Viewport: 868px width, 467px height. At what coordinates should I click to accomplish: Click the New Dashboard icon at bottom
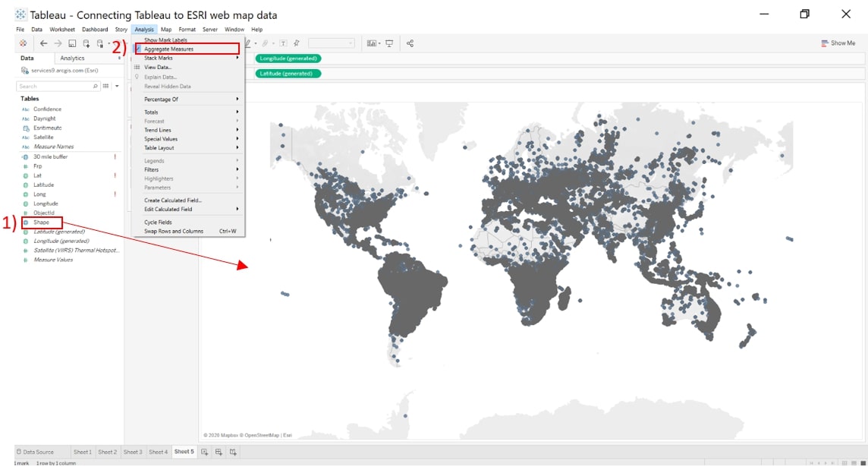pos(219,452)
